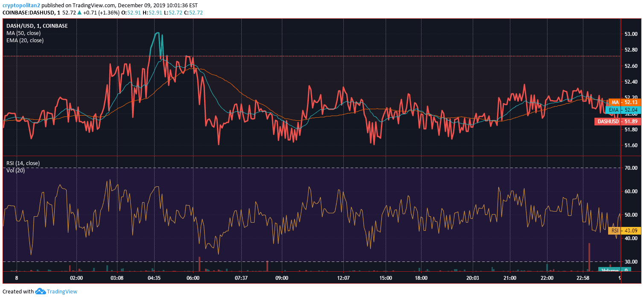Screen dimensions: 644x299
Task: Click the Volume 0 value tag
Action: click(x=615, y=270)
